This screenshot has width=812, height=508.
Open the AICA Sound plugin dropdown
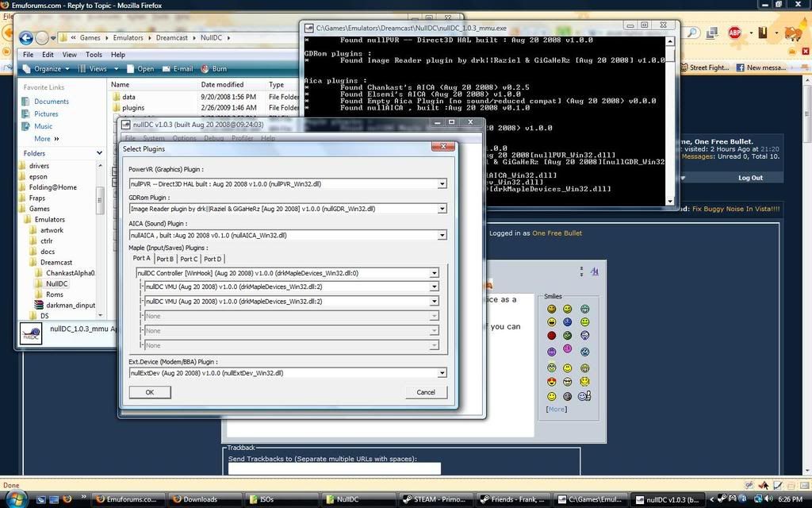pos(442,235)
